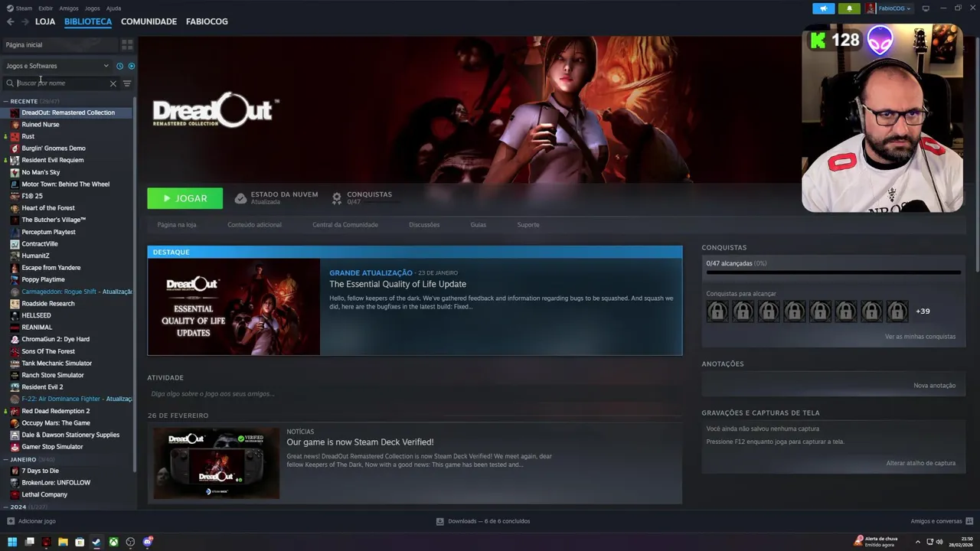Open Xbox app from the taskbar
This screenshot has width=980, height=551.
point(113,542)
